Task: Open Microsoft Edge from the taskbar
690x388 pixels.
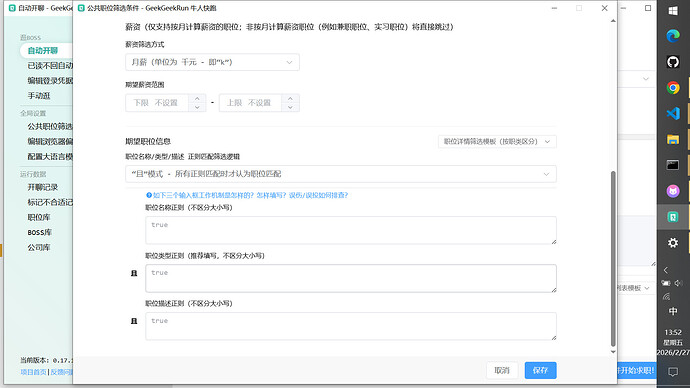Action: 672,36
